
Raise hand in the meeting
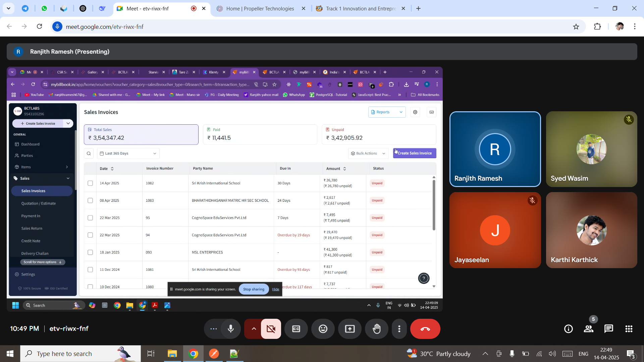click(377, 329)
